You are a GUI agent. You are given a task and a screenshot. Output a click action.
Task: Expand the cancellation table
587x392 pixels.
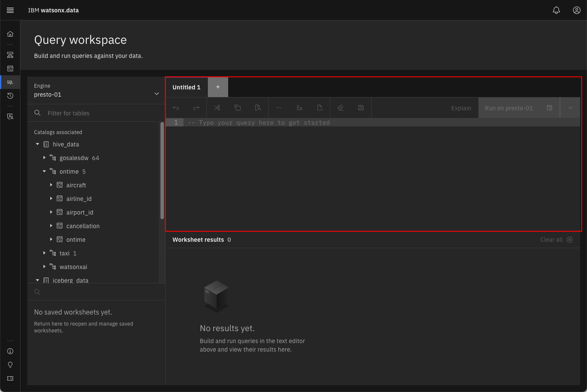[51, 226]
